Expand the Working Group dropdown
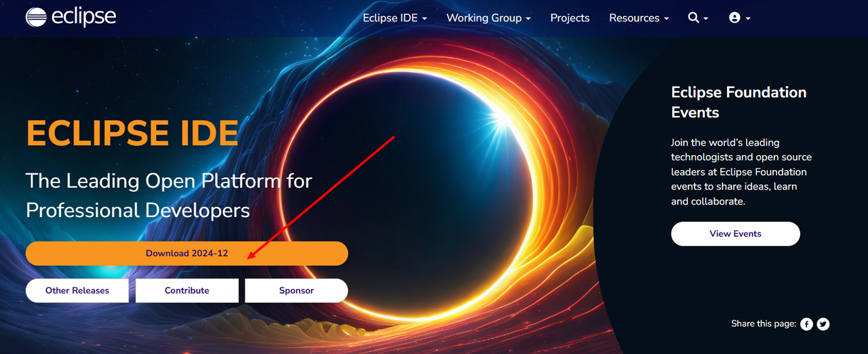The image size is (868, 354). coord(488,18)
